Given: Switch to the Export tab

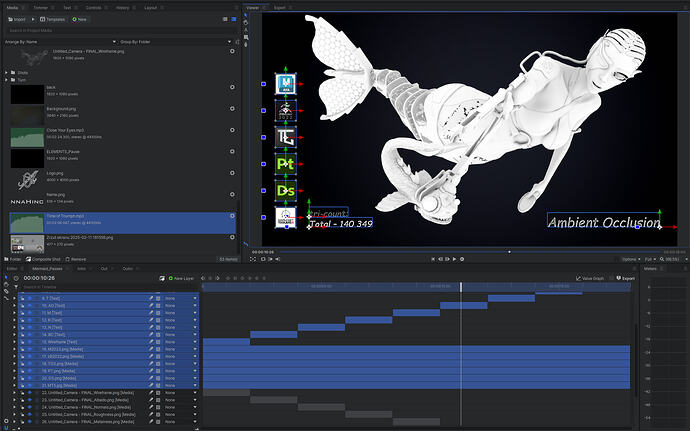Looking at the screenshot, I should pos(280,7).
